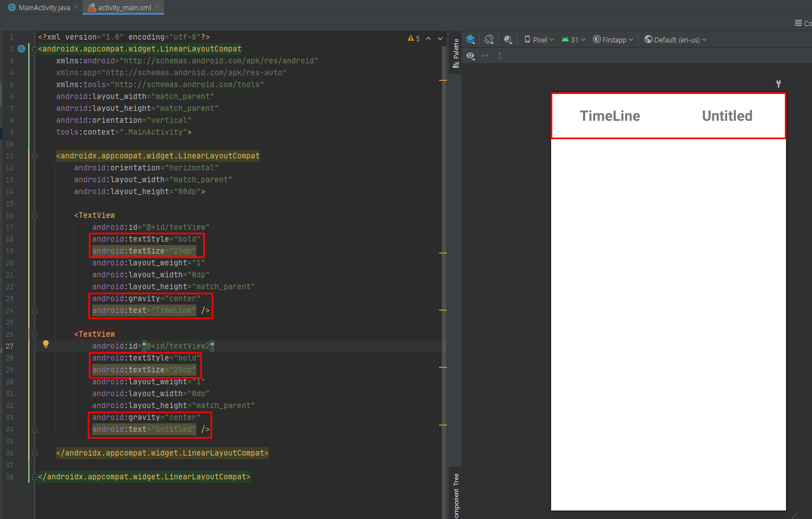812x519 pixels.
Task: Open the Default (en-us) locale dropdown
Action: tap(676, 40)
